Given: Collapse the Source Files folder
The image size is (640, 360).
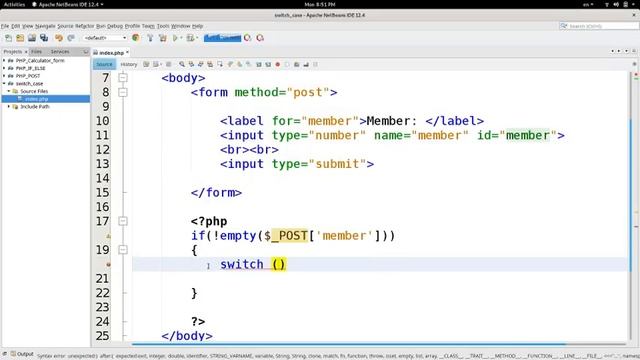Looking at the screenshot, I should click(x=9, y=91).
